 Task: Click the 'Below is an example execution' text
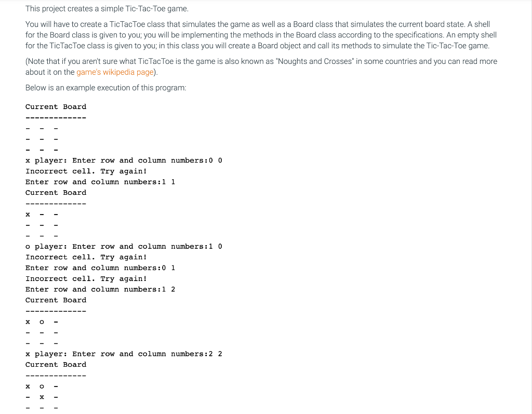tap(106, 88)
